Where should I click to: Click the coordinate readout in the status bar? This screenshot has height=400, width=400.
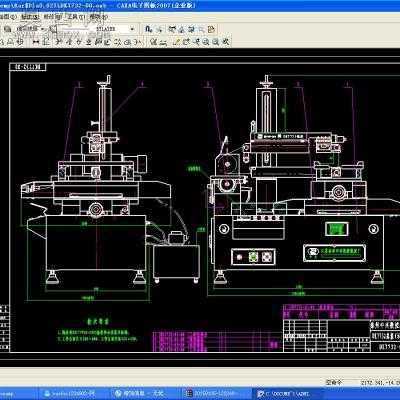(381, 383)
